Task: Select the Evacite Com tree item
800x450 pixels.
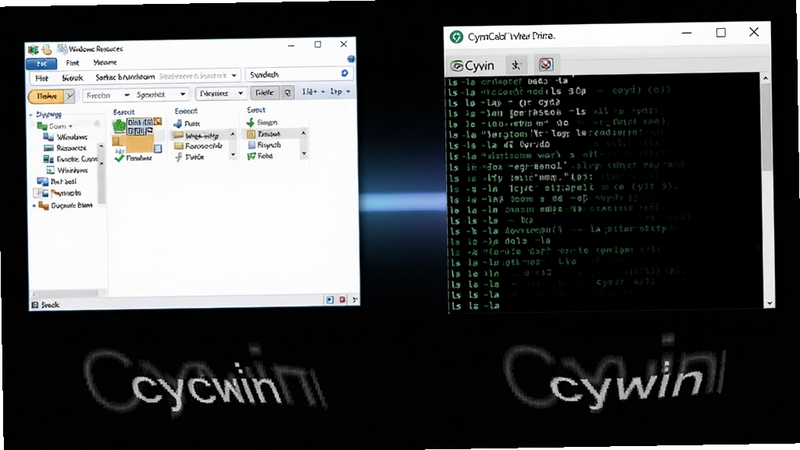Action: tap(70, 159)
